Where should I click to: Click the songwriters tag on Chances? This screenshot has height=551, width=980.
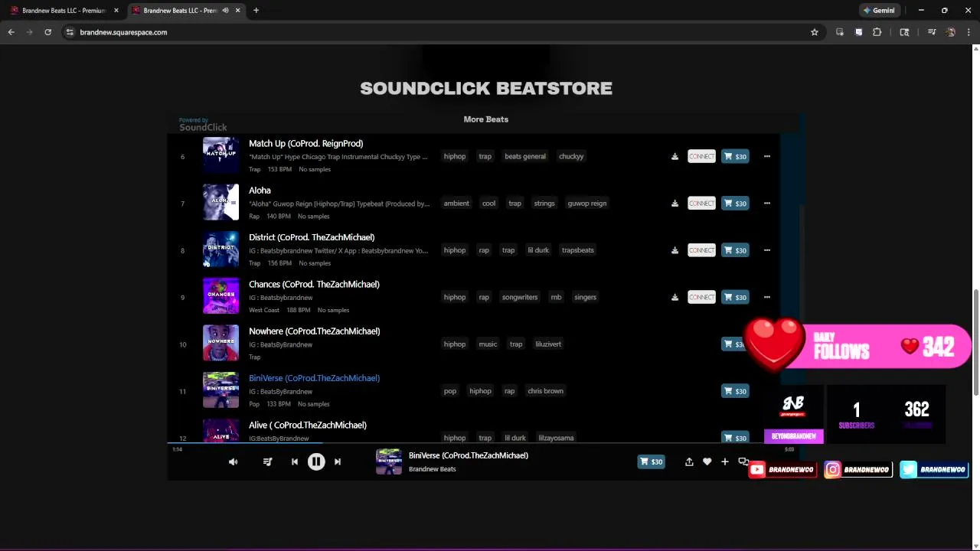[x=520, y=297]
